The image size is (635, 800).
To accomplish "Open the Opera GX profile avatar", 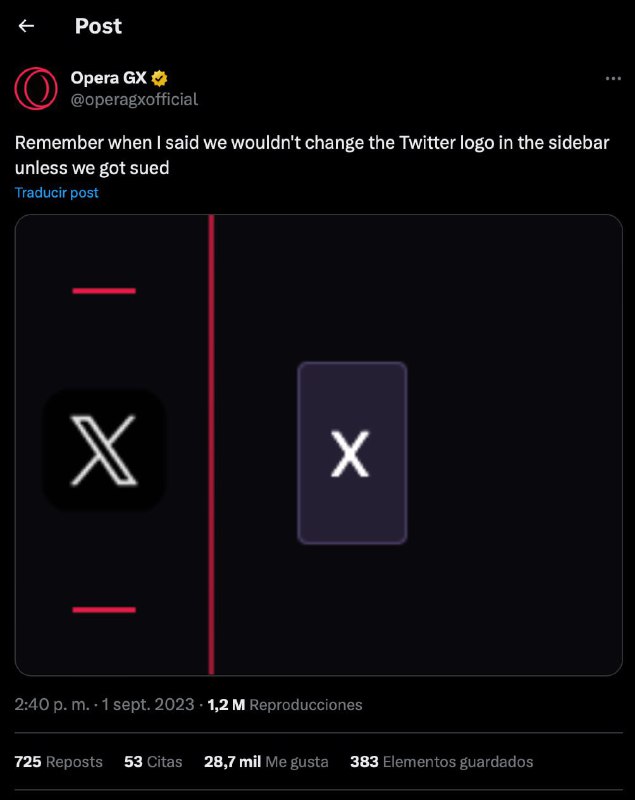I will tap(35, 88).
